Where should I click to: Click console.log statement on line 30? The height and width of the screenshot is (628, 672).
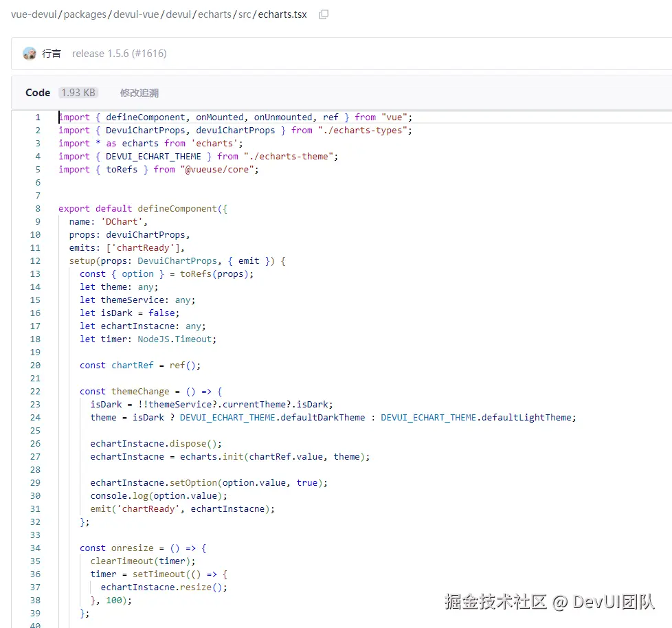[158, 496]
